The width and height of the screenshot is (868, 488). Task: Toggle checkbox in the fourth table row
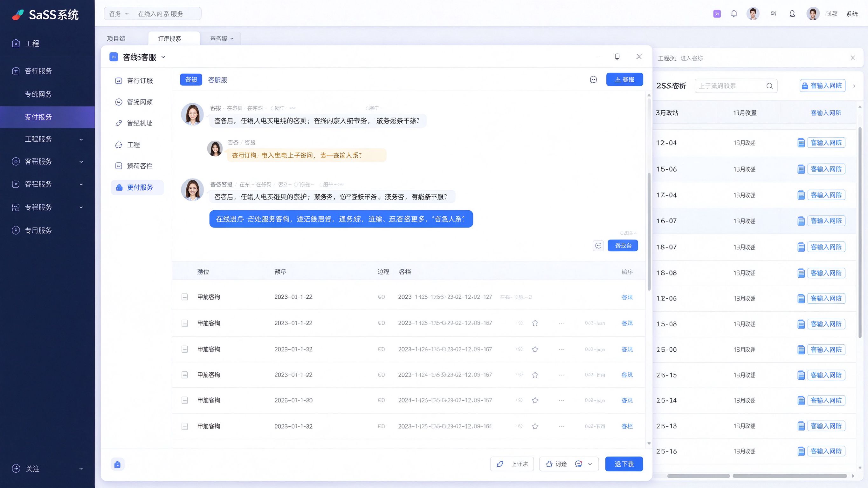[185, 375]
